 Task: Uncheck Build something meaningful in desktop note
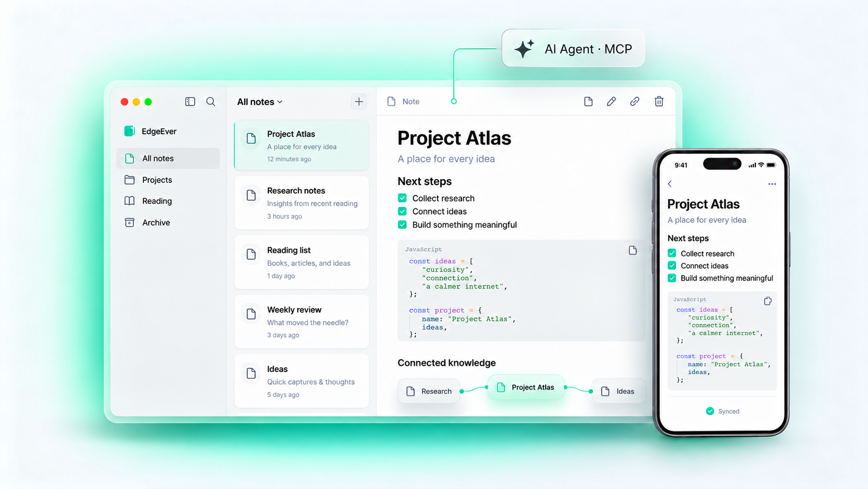pos(402,224)
